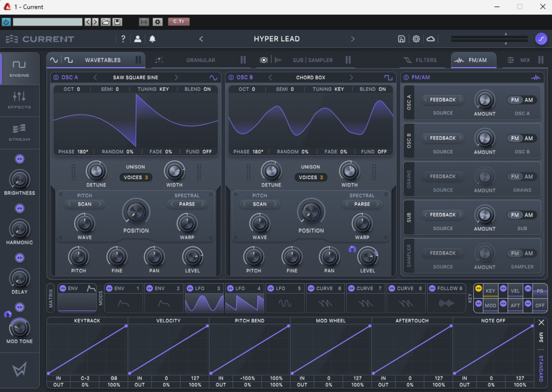
Task: Save preset with the floppy disk icon
Action: 401,39
